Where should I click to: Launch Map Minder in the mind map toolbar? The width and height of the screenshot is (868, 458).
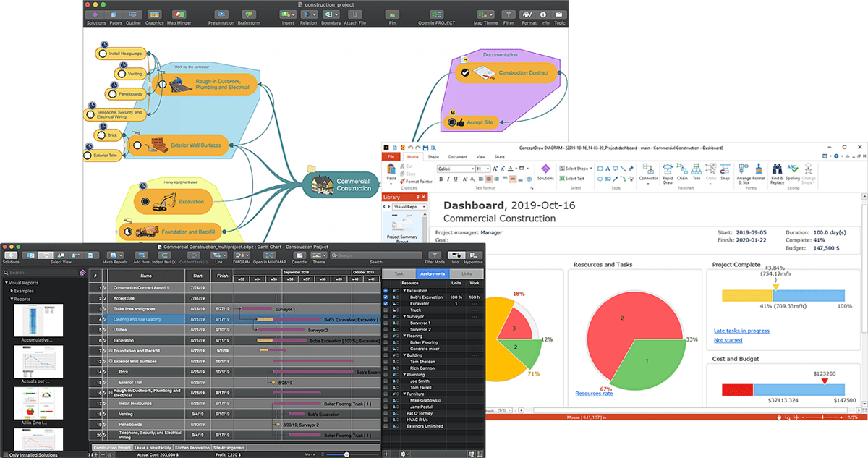177,17
